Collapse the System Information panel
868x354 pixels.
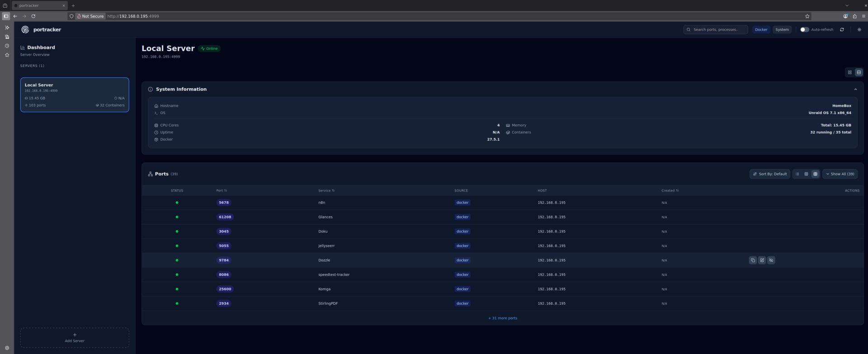click(855, 90)
